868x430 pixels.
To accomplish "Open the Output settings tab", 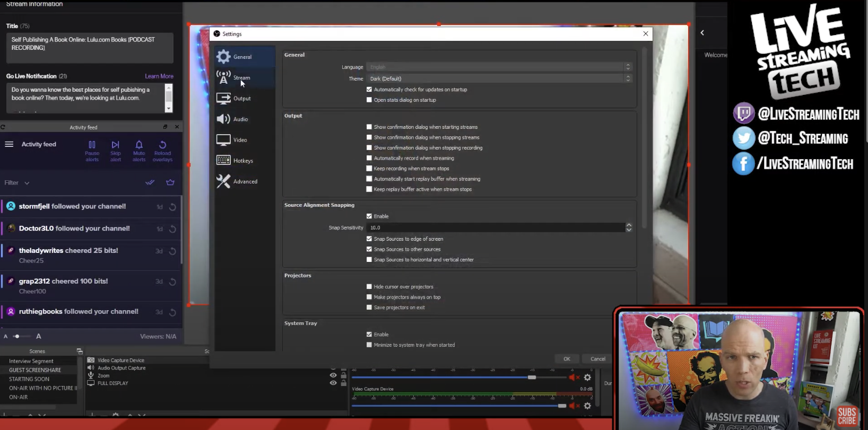I will (x=245, y=99).
